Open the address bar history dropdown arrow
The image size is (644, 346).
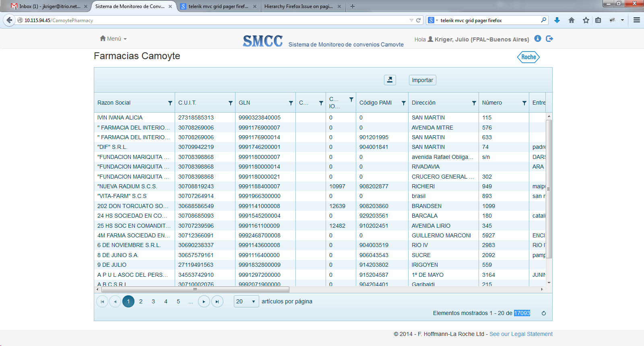(x=411, y=20)
